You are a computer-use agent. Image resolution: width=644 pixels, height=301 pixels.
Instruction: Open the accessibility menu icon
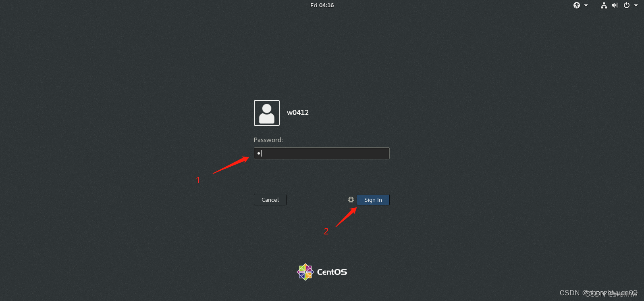(x=577, y=5)
